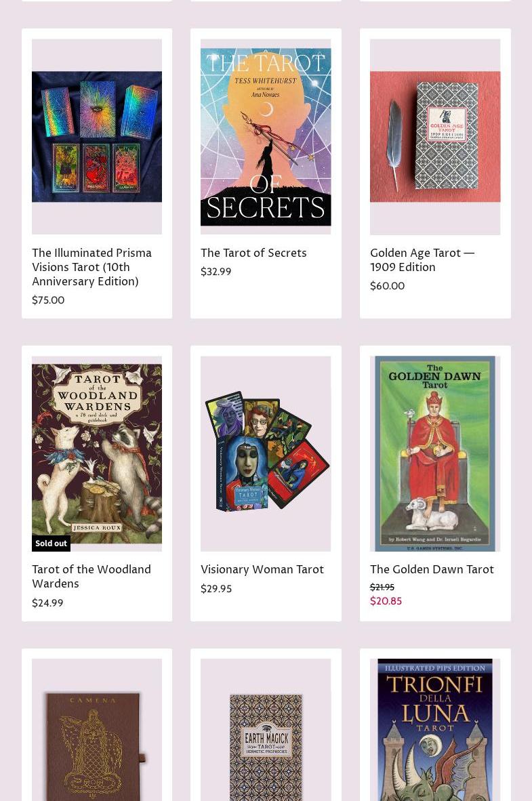Open The Tarot of Secrets cover image

266,136
